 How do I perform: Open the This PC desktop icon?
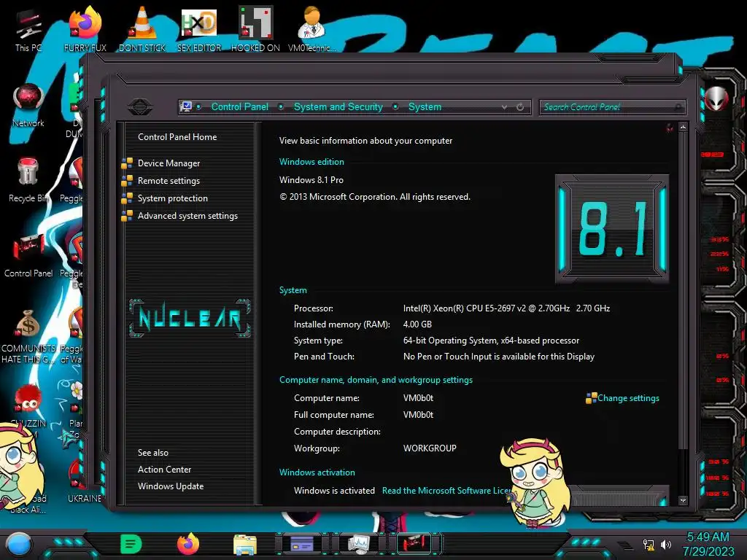[x=28, y=31]
